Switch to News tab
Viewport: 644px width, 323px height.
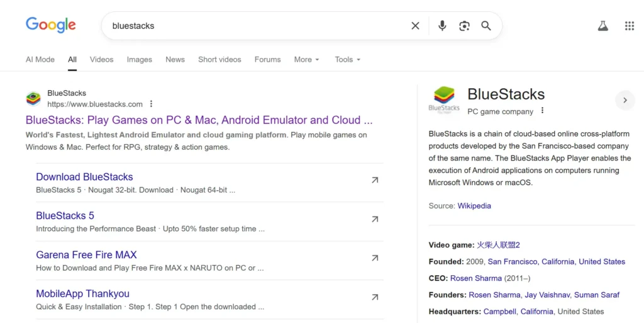coord(175,60)
